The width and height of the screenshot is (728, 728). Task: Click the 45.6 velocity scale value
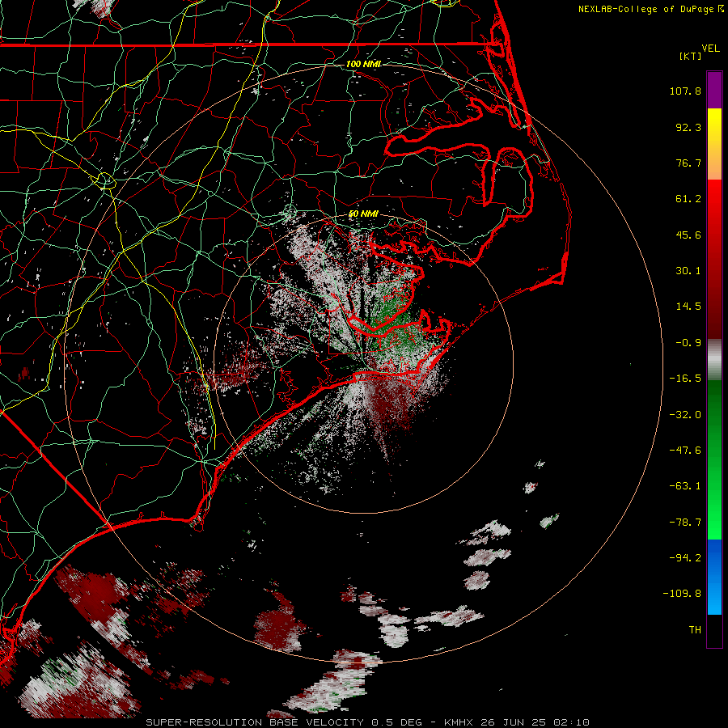[x=688, y=235]
